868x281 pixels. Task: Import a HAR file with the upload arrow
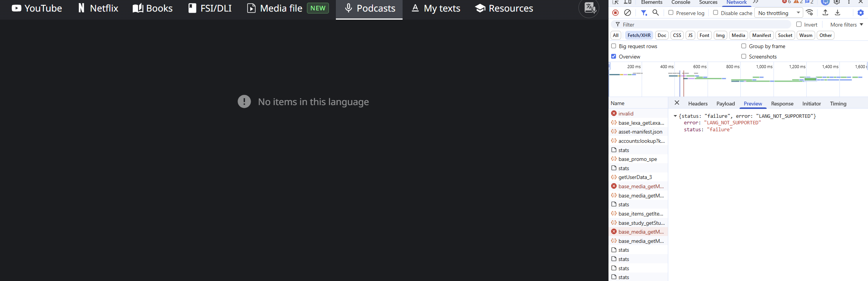click(825, 13)
